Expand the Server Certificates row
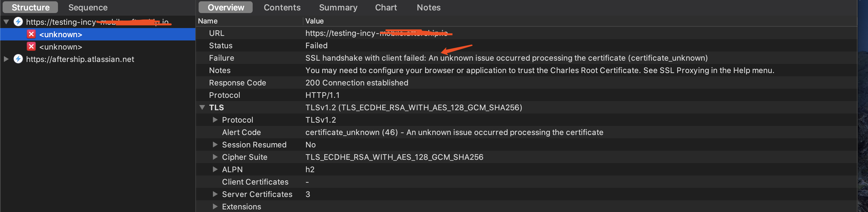Image resolution: width=868 pixels, height=212 pixels. [215, 194]
